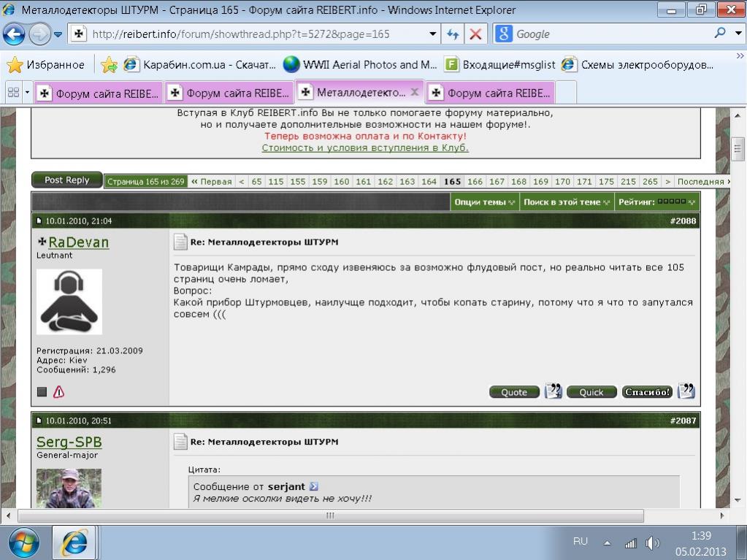Expand the Опции темы dropdown
The height and width of the screenshot is (560, 747).
pyautogui.click(x=484, y=202)
